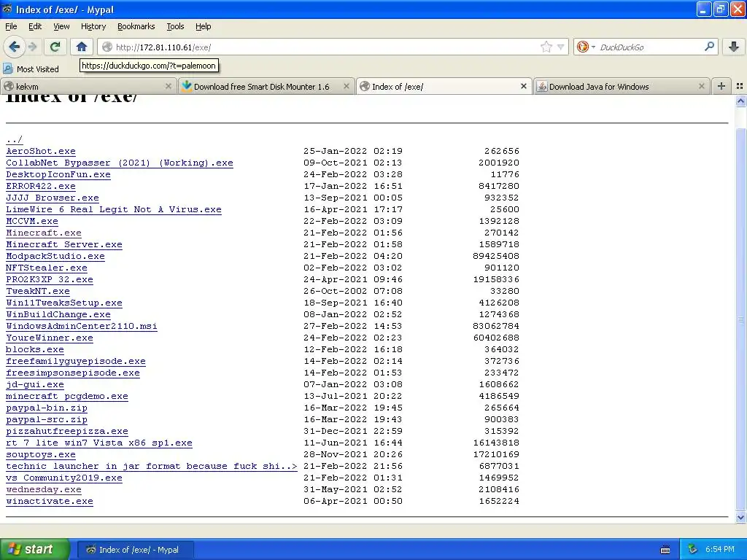Download paypal-src.zip
The image size is (747, 560).
click(x=47, y=419)
